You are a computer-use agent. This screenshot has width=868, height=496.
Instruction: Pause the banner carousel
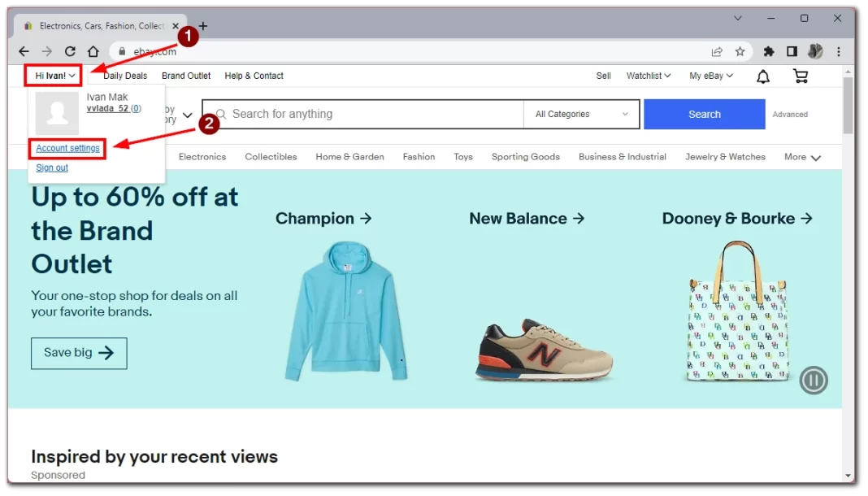pyautogui.click(x=814, y=380)
